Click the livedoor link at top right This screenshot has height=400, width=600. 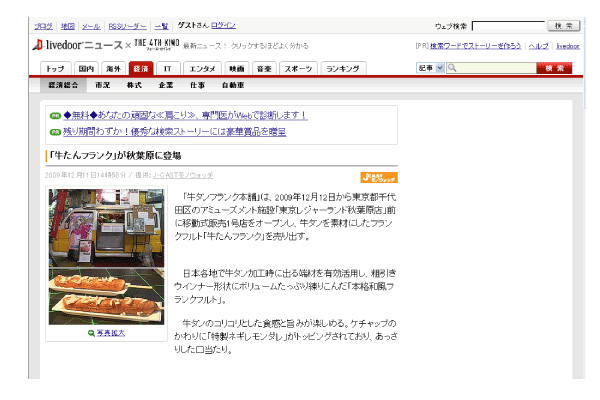[x=568, y=46]
